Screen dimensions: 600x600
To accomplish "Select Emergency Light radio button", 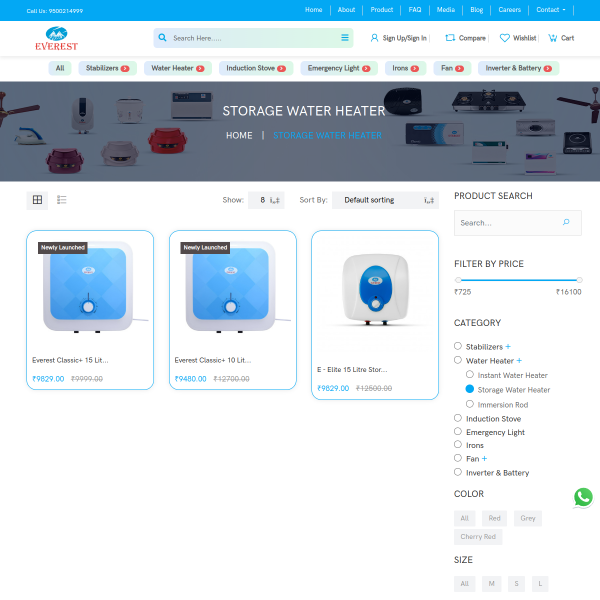I will tap(458, 431).
